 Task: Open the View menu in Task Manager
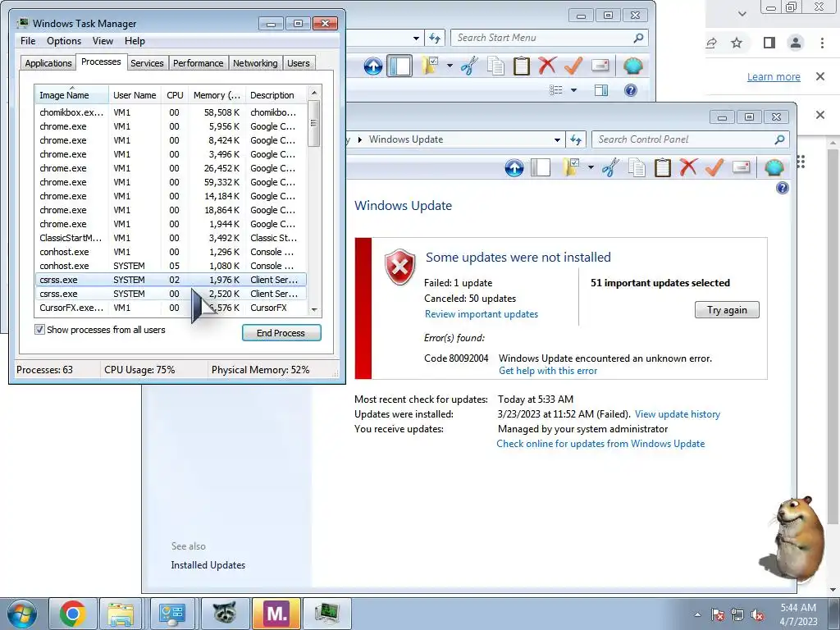(x=103, y=41)
